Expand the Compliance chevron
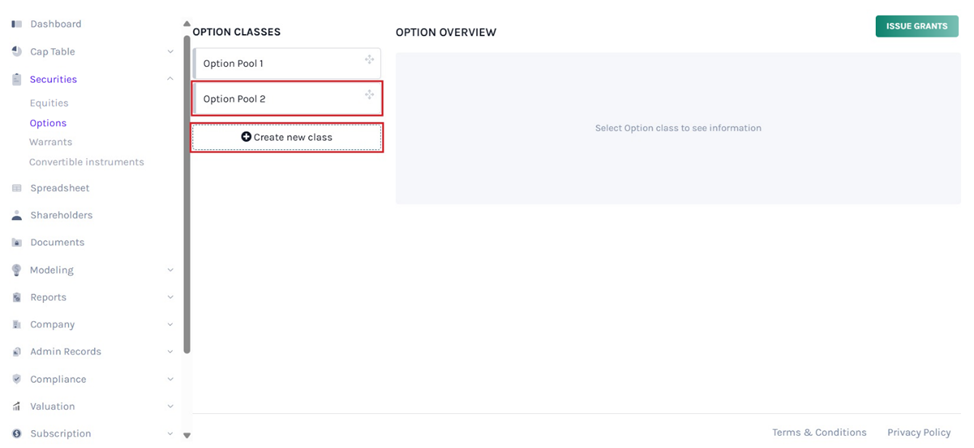This screenshot has height=448, width=974. coord(170,379)
